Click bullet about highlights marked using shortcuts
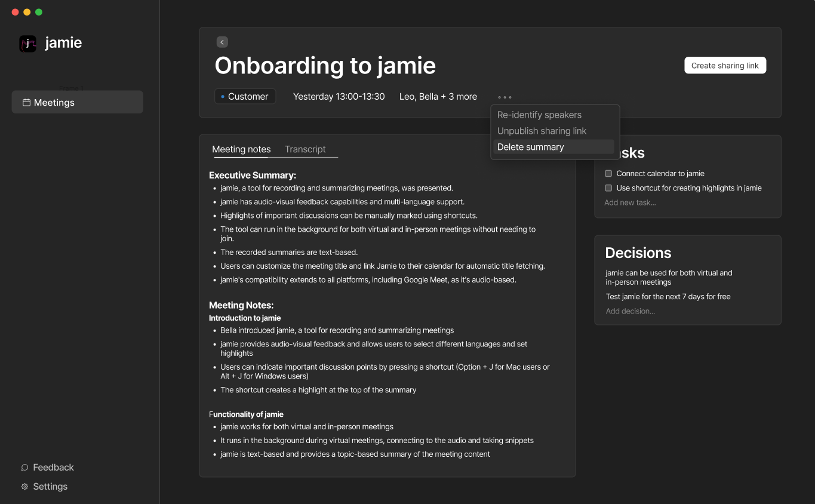 point(349,216)
